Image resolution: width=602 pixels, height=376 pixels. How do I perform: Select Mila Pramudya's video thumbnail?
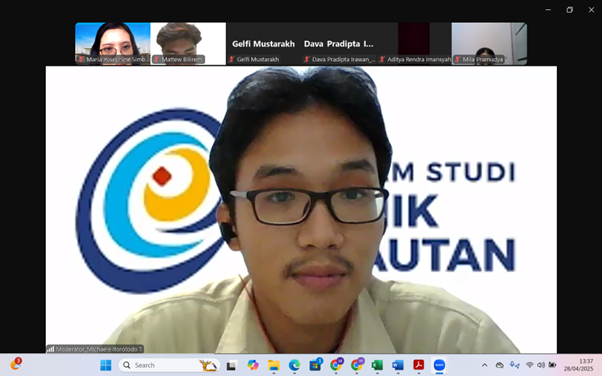[x=490, y=43]
